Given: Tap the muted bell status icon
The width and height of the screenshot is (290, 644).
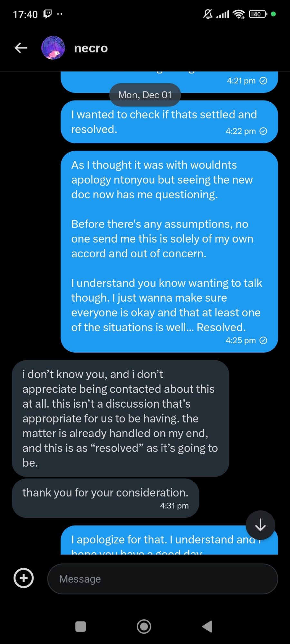Looking at the screenshot, I should tap(208, 14).
